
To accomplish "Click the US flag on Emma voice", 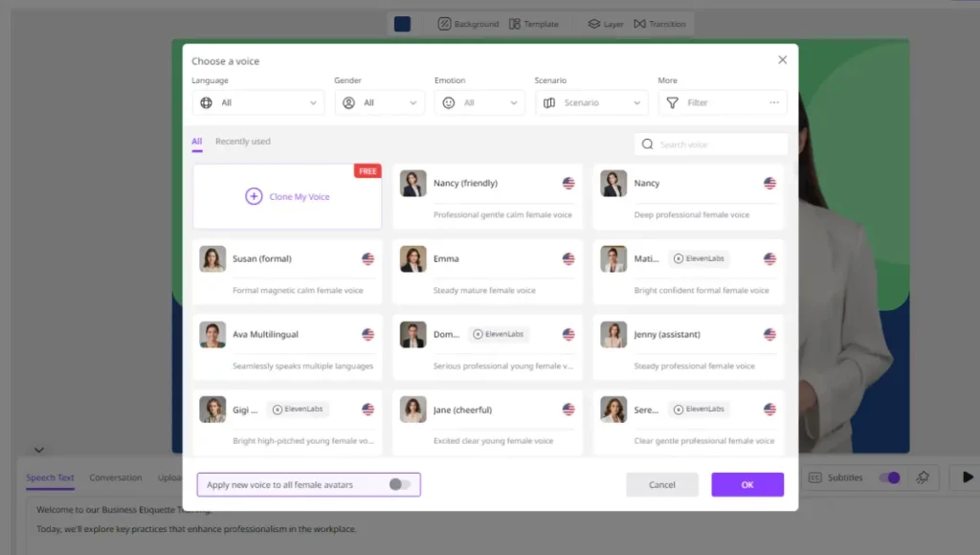I will point(568,258).
